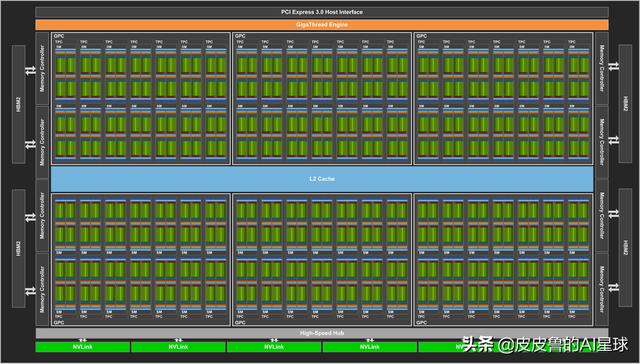Select the fourth NVLink block from left
Screen dimensions: 640x364
tap(370, 347)
